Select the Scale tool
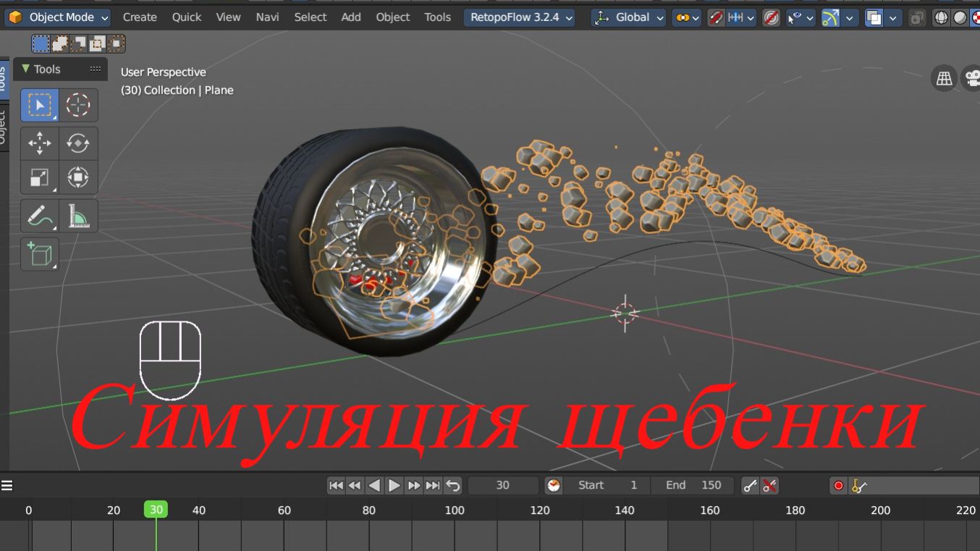 [x=39, y=177]
